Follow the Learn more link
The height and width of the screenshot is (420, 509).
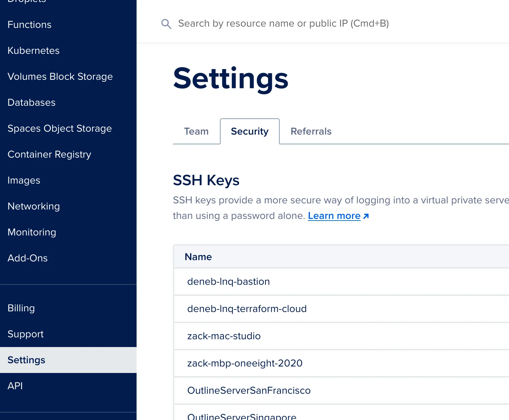point(334,216)
